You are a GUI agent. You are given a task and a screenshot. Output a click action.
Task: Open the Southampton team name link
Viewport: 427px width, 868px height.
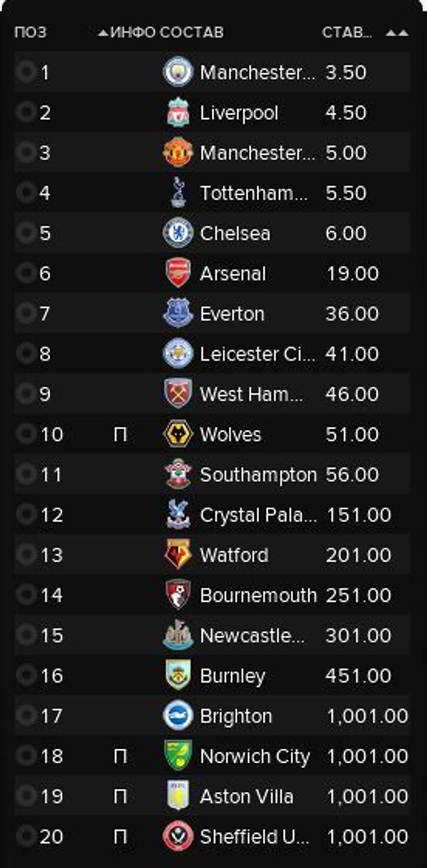point(258,475)
